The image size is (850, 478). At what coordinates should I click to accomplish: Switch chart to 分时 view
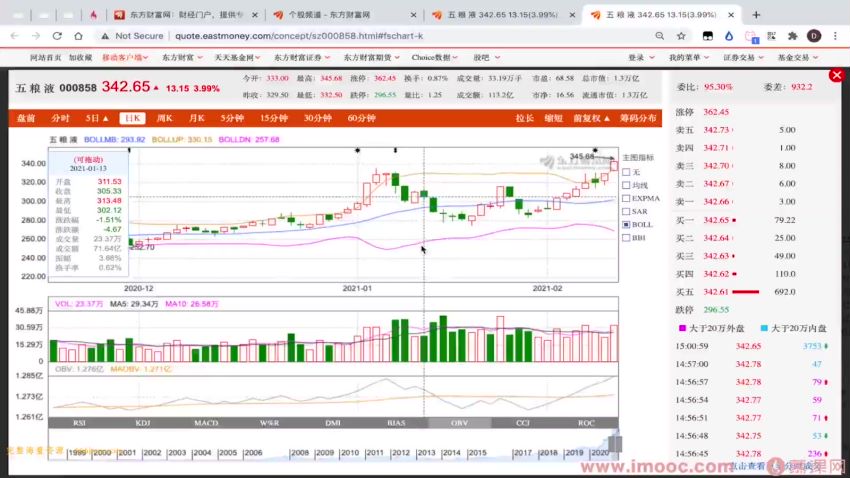60,118
